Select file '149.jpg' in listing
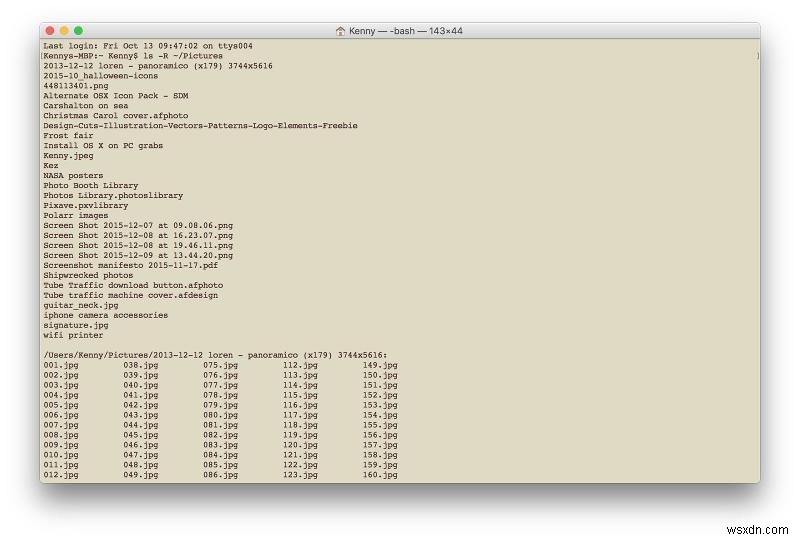Viewport: 800px width, 540px height. (x=380, y=365)
